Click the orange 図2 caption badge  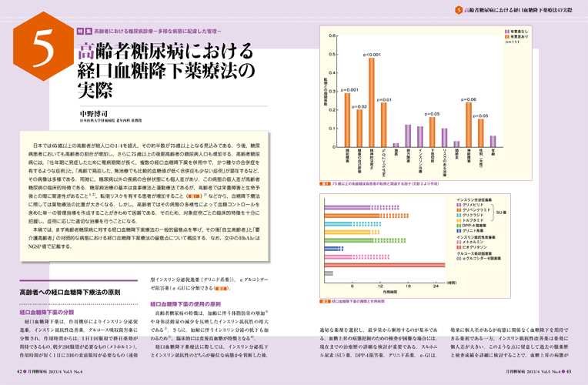tap(325, 301)
